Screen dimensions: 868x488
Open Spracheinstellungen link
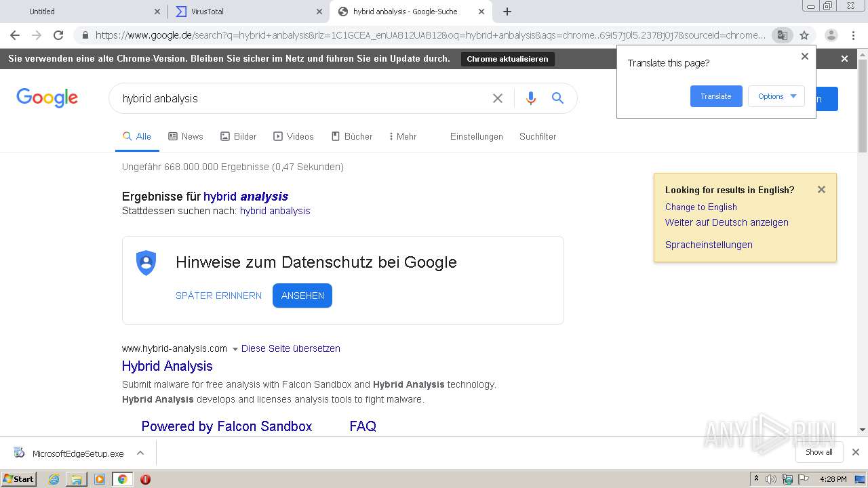(x=709, y=245)
